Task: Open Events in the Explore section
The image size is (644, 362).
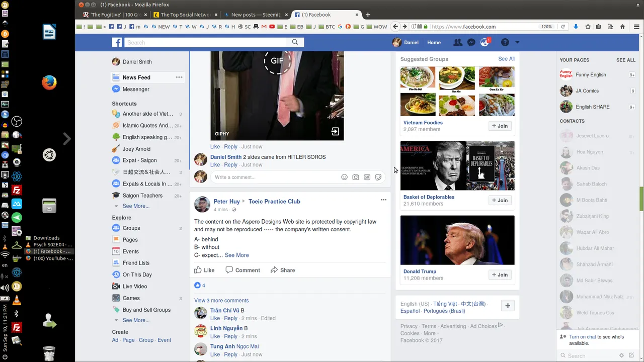Action: pos(130,251)
